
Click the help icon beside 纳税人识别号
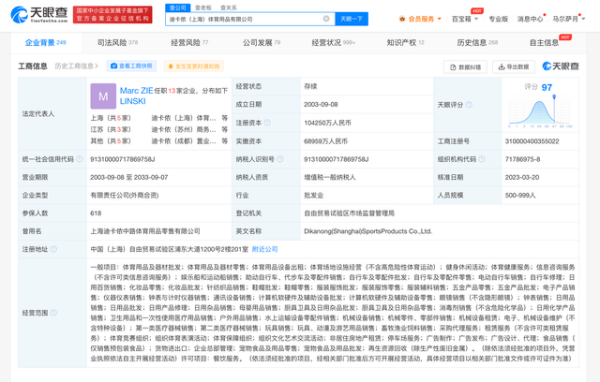tap(280, 159)
